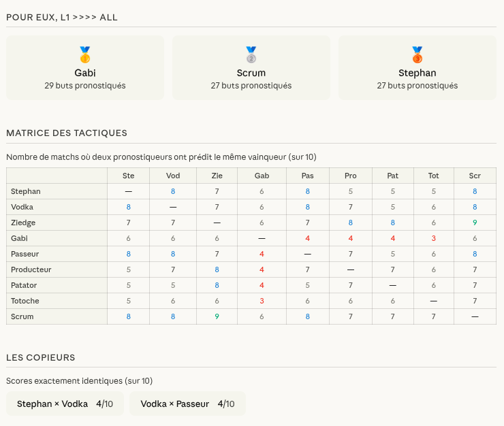Click the green 9 in the Ziedge row
The image size is (504, 426).
[475, 223]
